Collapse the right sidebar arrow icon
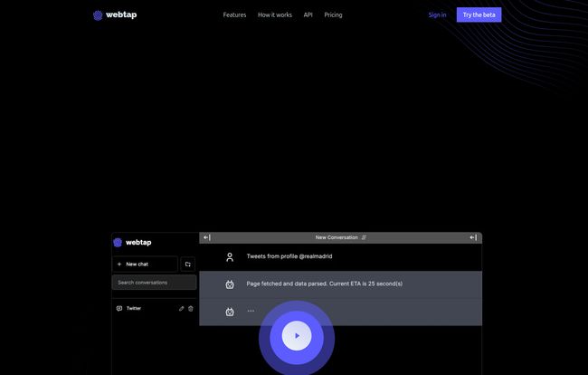 (473, 237)
